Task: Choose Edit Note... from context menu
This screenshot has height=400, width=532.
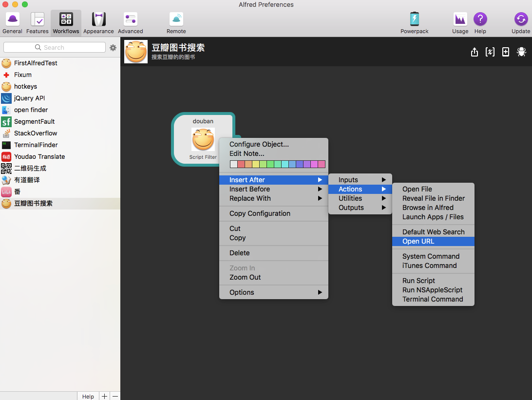Action: pos(274,153)
